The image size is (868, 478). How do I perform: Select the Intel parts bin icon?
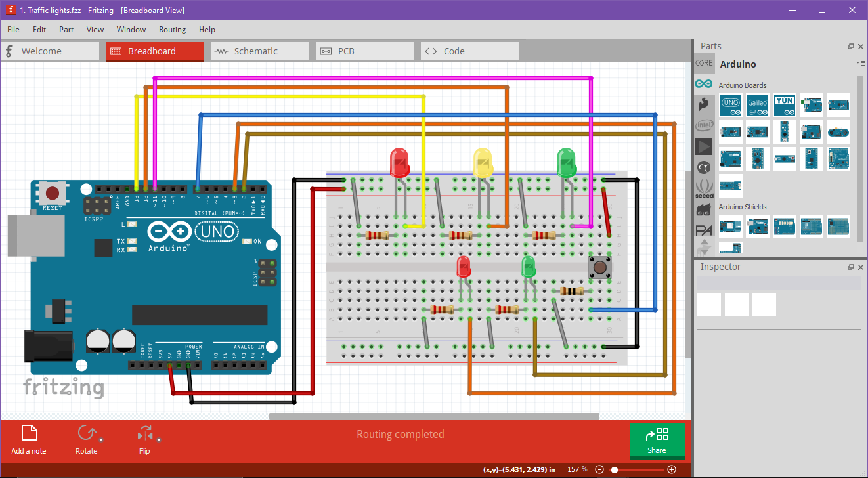click(x=704, y=124)
